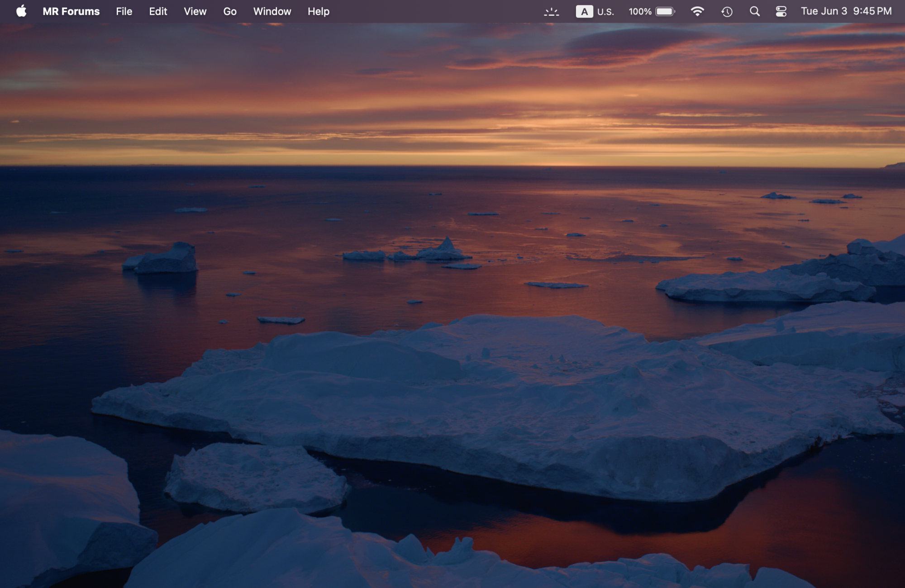Open the Go menu
The width and height of the screenshot is (905, 588).
(230, 11)
